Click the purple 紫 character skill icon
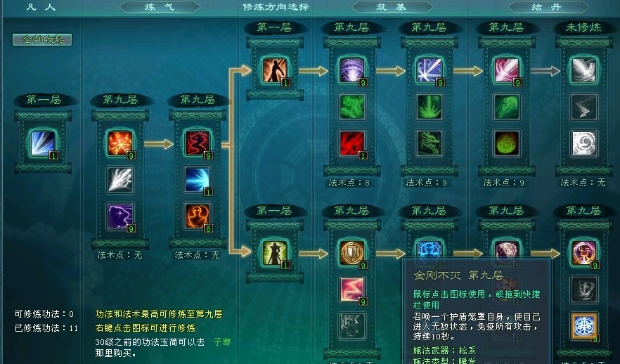This screenshot has height=364, width=620. 584,253
